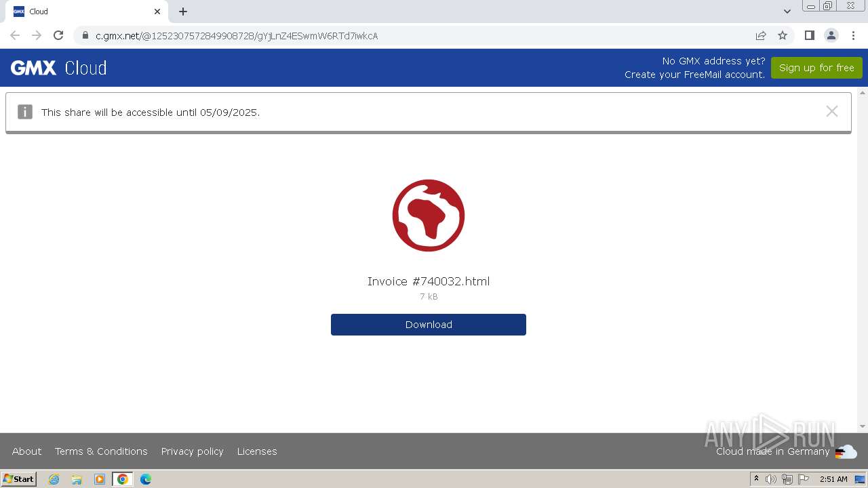Click the share accessible until date text
868x488 pixels.
click(x=151, y=113)
